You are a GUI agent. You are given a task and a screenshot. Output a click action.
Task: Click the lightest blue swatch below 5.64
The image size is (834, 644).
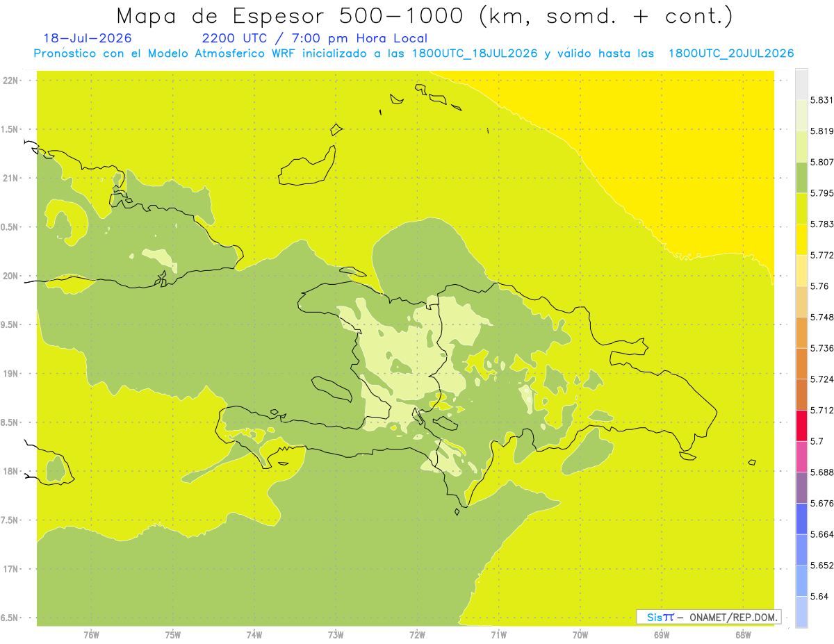coord(801,611)
